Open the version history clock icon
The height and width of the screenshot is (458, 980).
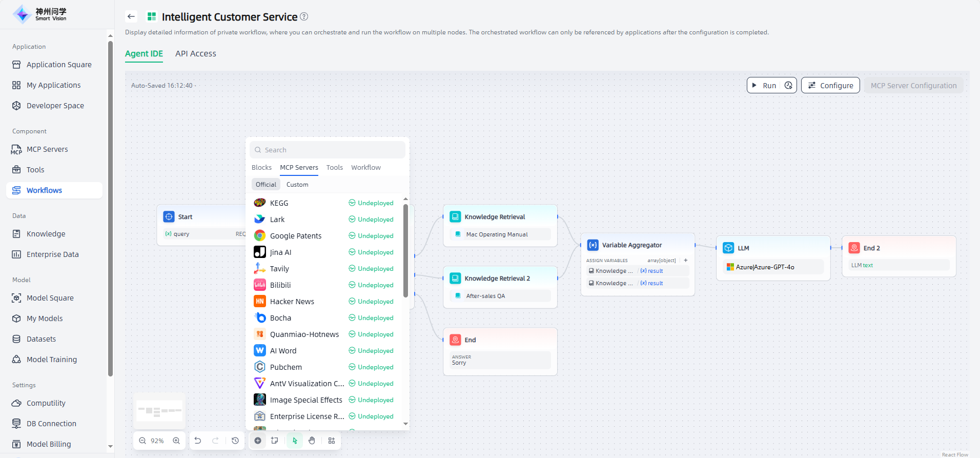(235, 441)
